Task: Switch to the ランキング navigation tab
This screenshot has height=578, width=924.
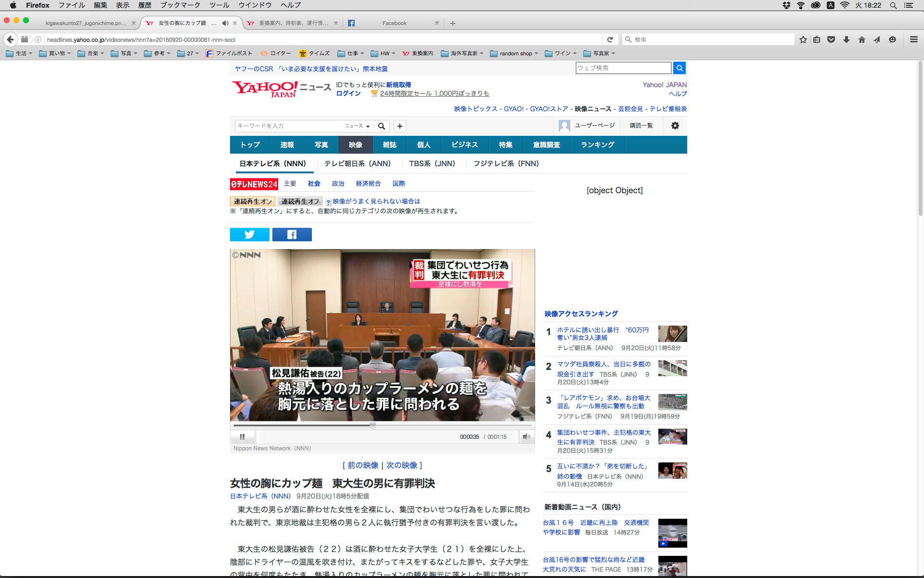Action: click(x=597, y=144)
